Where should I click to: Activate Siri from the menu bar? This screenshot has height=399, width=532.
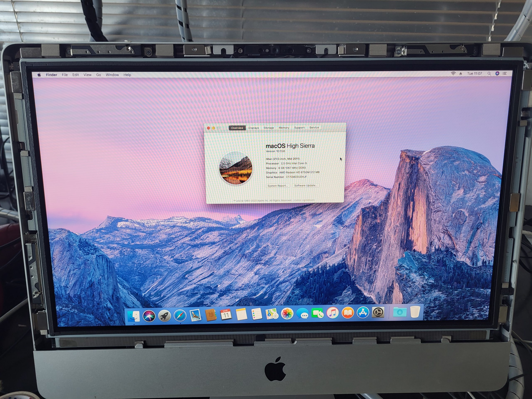(x=497, y=74)
